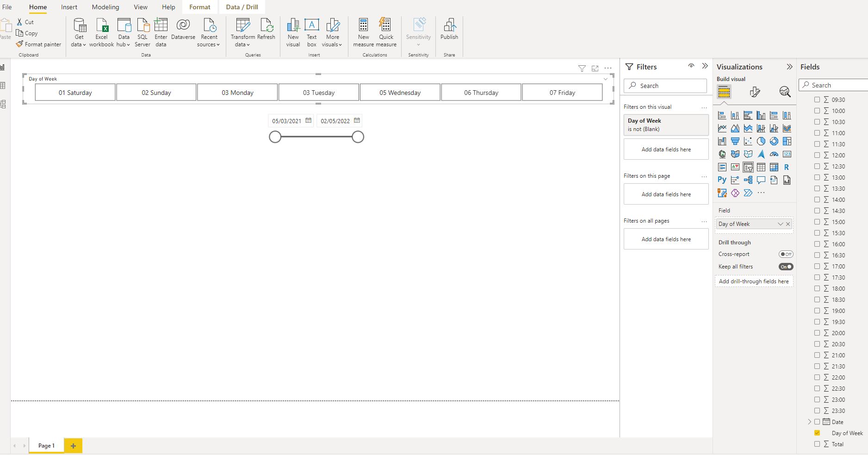The height and width of the screenshot is (455, 868).
Task: Switch to the Data / Drill tab
Action: pyautogui.click(x=242, y=7)
